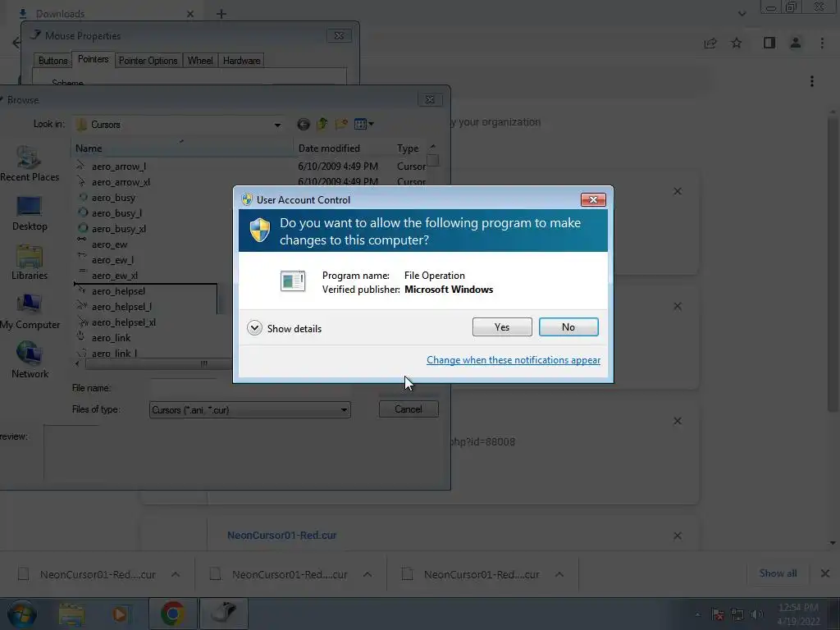Viewport: 840px width, 630px height.
Task: Sort by Name column header
Action: 182,148
